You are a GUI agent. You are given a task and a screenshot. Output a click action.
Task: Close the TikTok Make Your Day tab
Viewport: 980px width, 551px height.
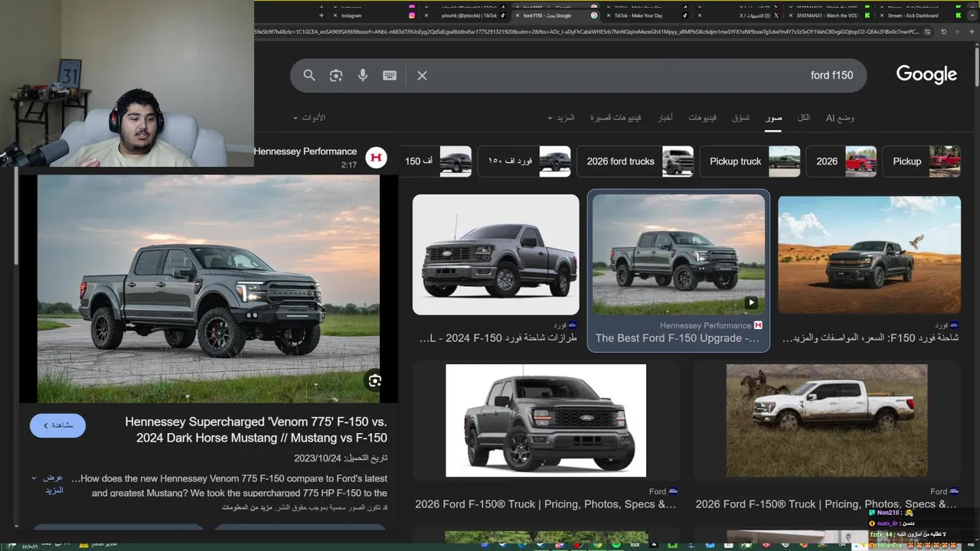pos(609,15)
